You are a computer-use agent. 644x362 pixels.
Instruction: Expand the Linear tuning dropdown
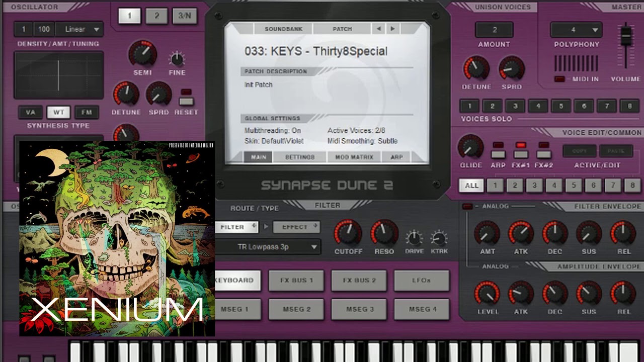click(79, 29)
